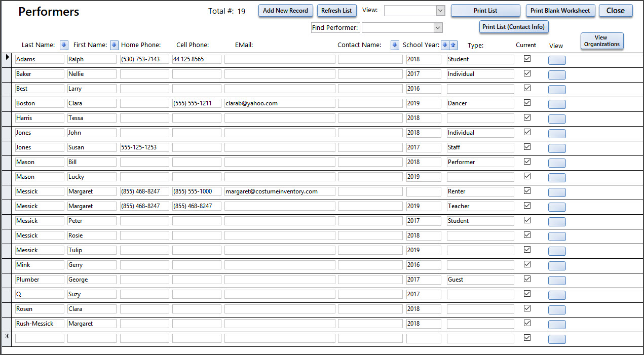Click the margaret@costumeinventory.com email field

click(x=280, y=191)
